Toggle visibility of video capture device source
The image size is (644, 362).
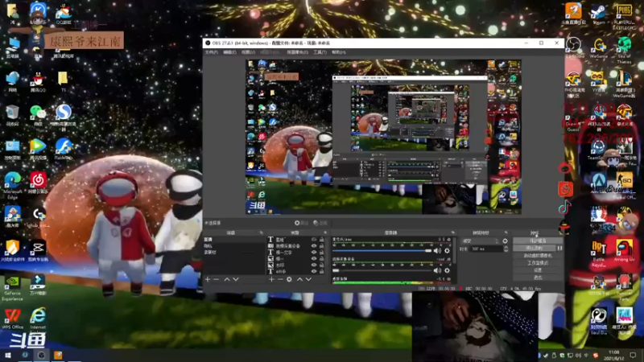coord(314,246)
